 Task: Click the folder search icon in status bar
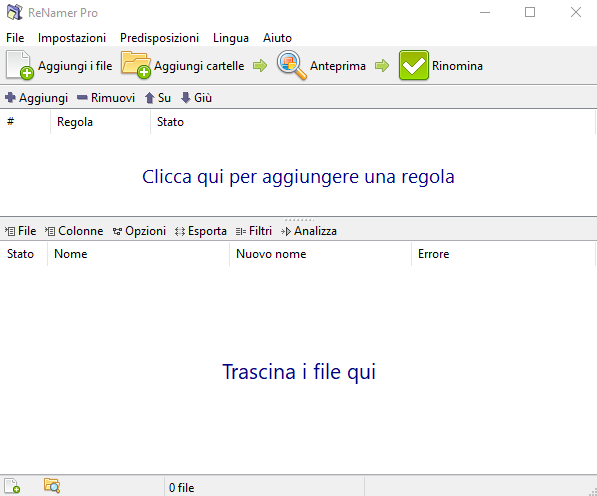(x=52, y=486)
